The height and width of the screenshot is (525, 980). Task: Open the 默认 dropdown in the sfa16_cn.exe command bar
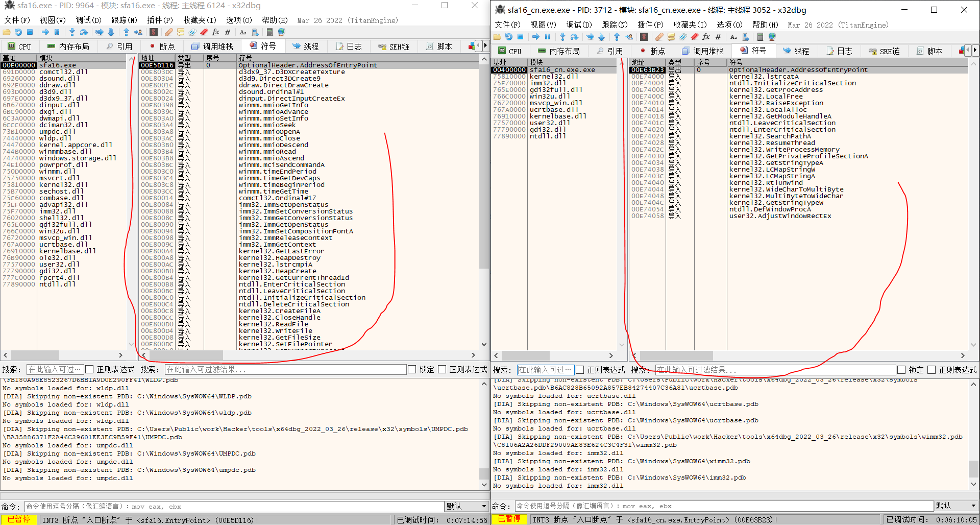[x=955, y=506]
